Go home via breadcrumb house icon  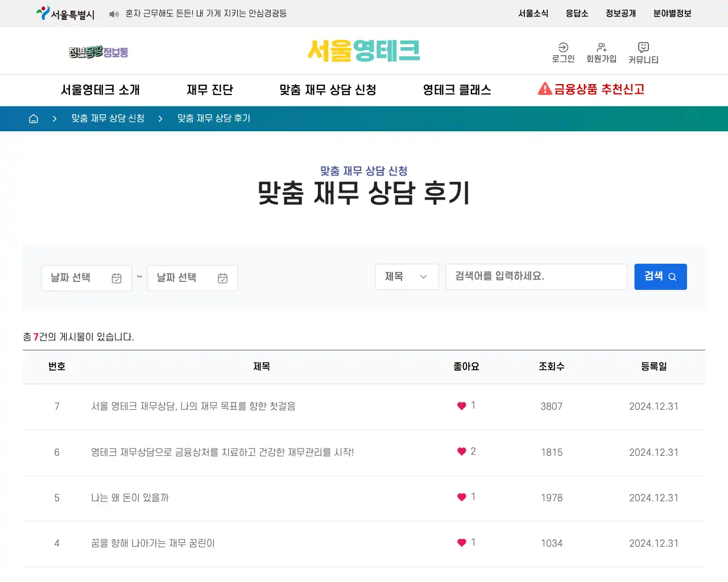coord(34,118)
